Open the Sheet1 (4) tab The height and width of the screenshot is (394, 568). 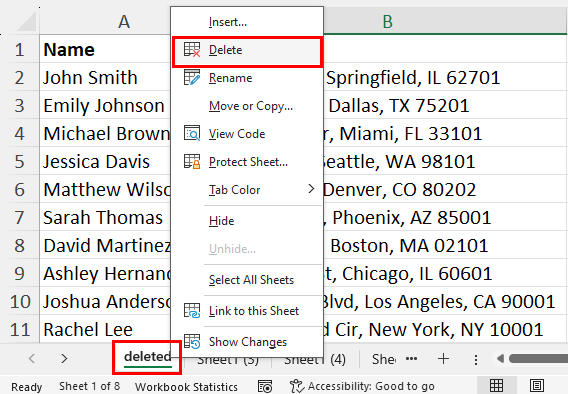tap(315, 360)
